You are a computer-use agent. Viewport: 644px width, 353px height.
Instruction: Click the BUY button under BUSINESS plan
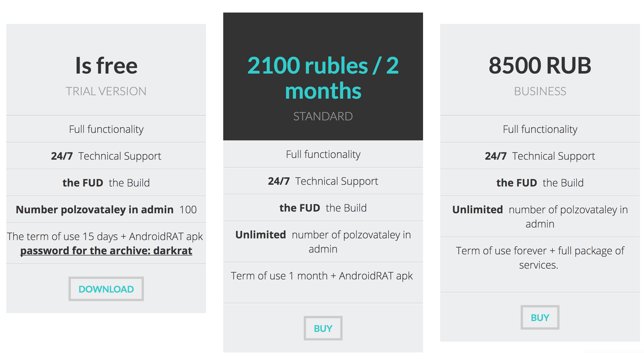pos(540,317)
